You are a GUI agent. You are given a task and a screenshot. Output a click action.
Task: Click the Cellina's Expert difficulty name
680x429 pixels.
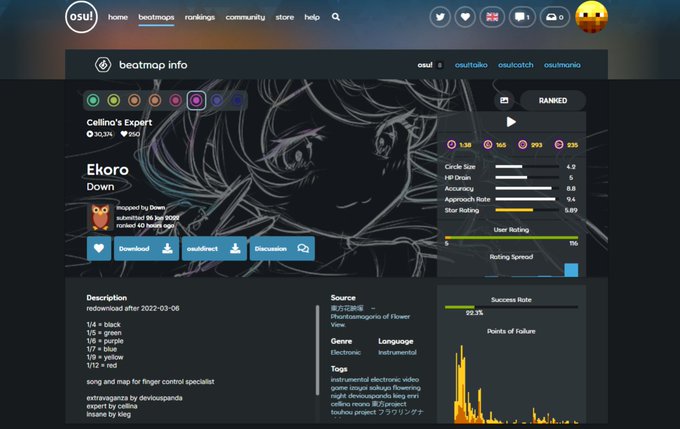point(119,122)
